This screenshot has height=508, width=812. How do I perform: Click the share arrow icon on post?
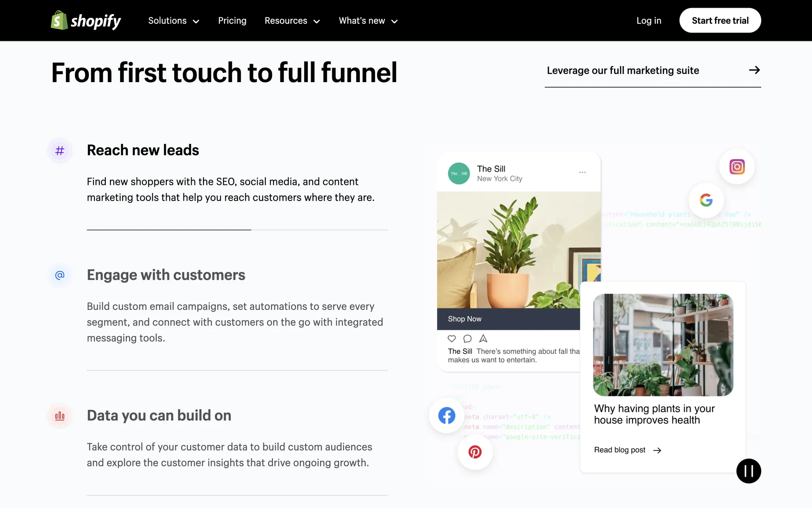coord(483,339)
